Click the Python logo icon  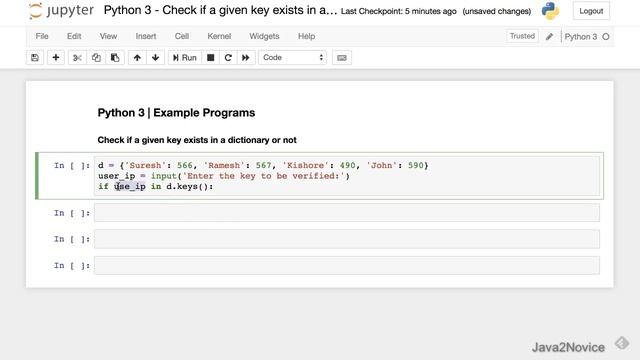[x=550, y=11]
